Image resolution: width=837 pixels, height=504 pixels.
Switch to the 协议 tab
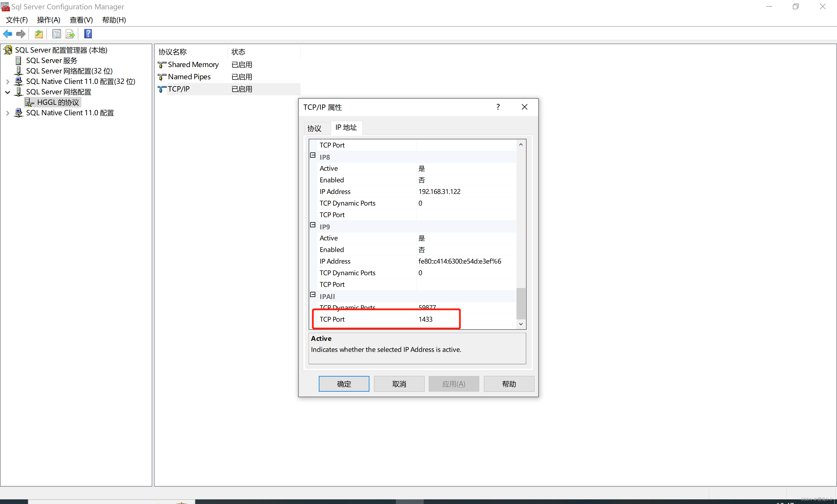314,128
